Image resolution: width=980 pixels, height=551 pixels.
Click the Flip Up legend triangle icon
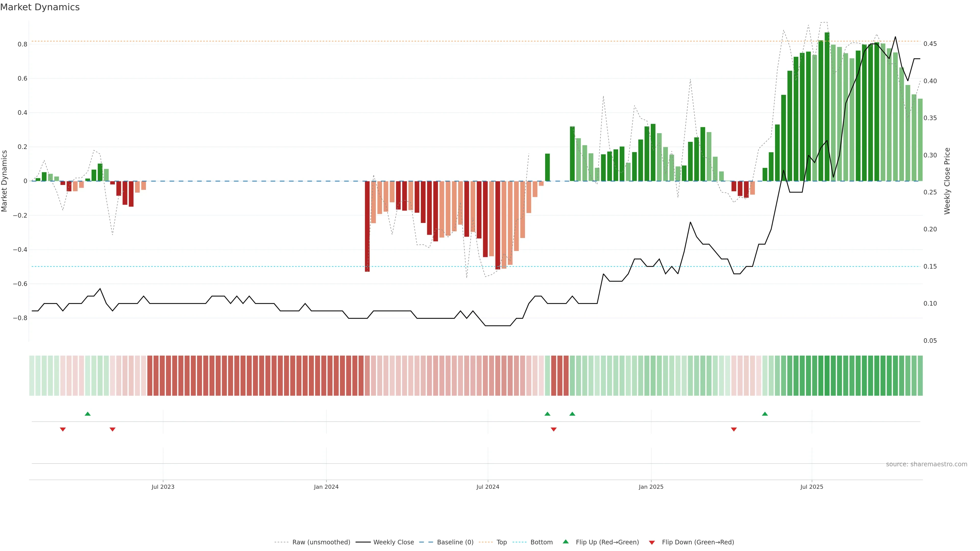pos(565,542)
